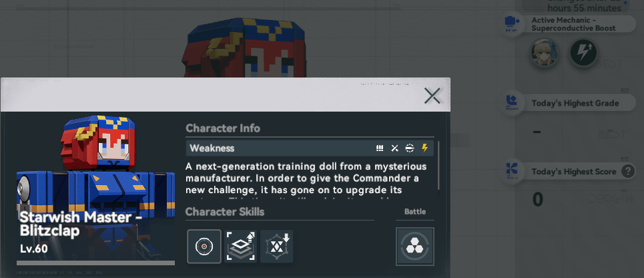Click the Active Mechanic Superconductive Boost label
This screenshot has width=644, height=278.
click(574, 24)
